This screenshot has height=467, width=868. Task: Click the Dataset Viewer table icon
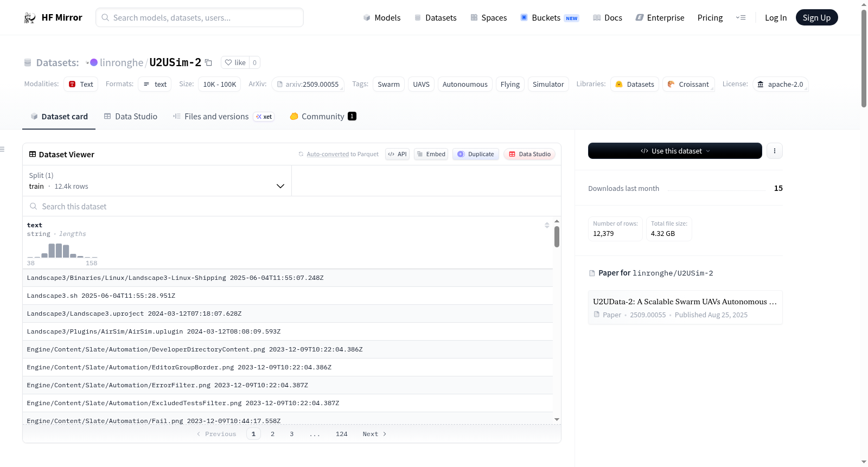[33, 155]
